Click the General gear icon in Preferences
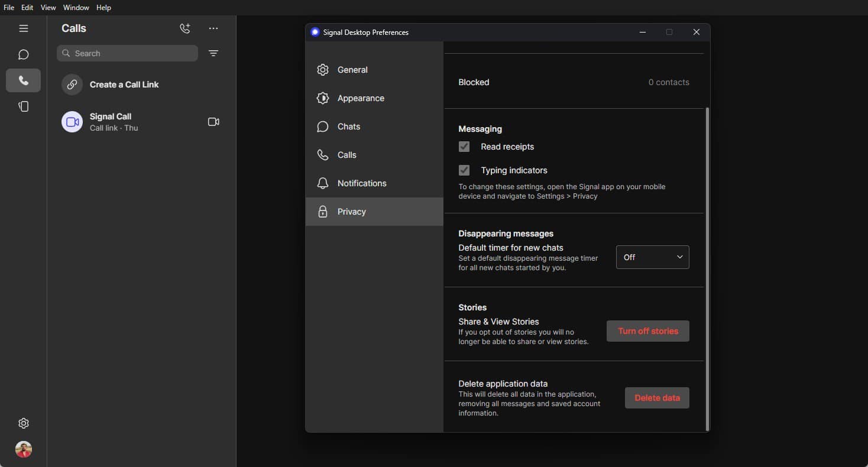 [x=323, y=70]
